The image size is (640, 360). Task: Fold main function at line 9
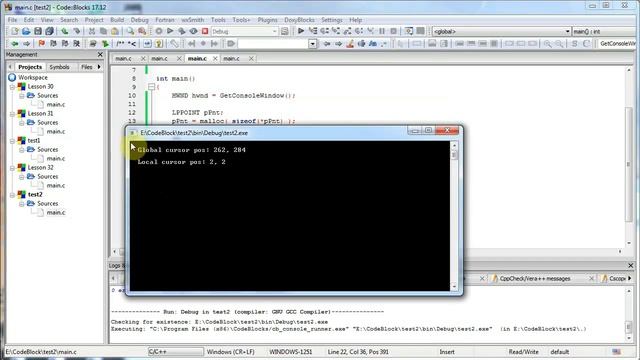151,87
